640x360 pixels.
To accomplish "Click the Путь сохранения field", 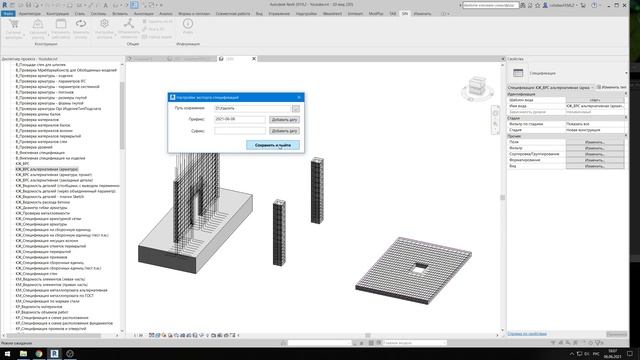I will coord(253,108).
